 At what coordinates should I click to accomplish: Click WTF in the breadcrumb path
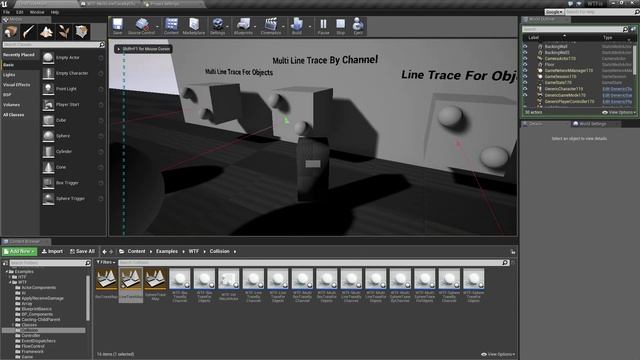click(x=193, y=251)
